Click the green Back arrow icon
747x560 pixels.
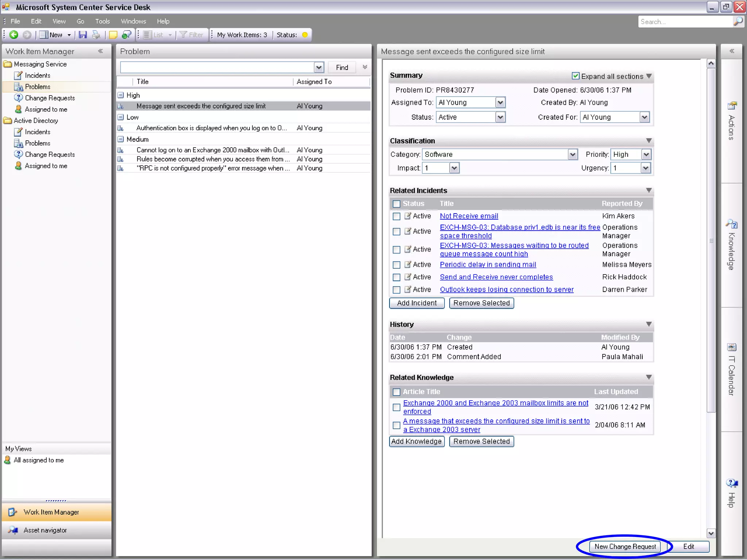point(14,35)
